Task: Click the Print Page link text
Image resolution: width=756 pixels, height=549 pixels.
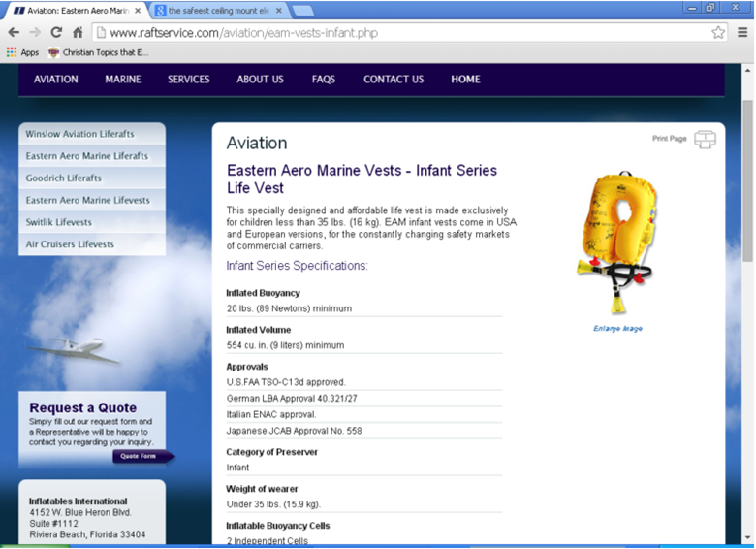Action: pos(669,139)
